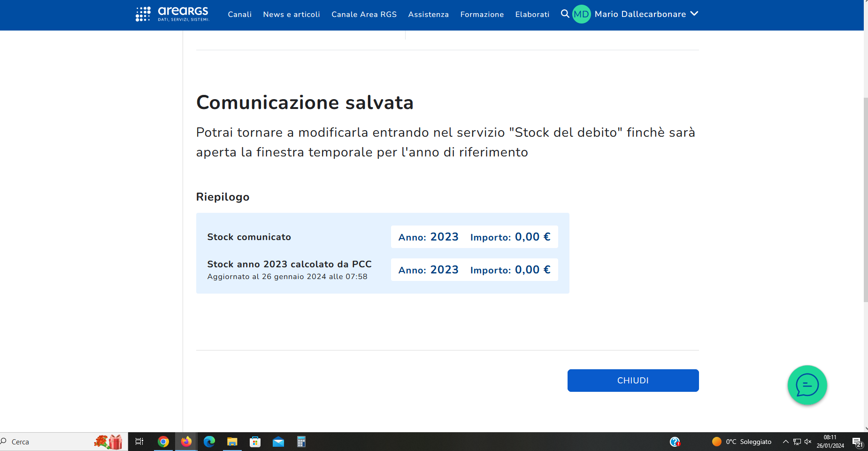This screenshot has height=451, width=868.
Task: Open the chat assistant bubble
Action: [x=807, y=385]
